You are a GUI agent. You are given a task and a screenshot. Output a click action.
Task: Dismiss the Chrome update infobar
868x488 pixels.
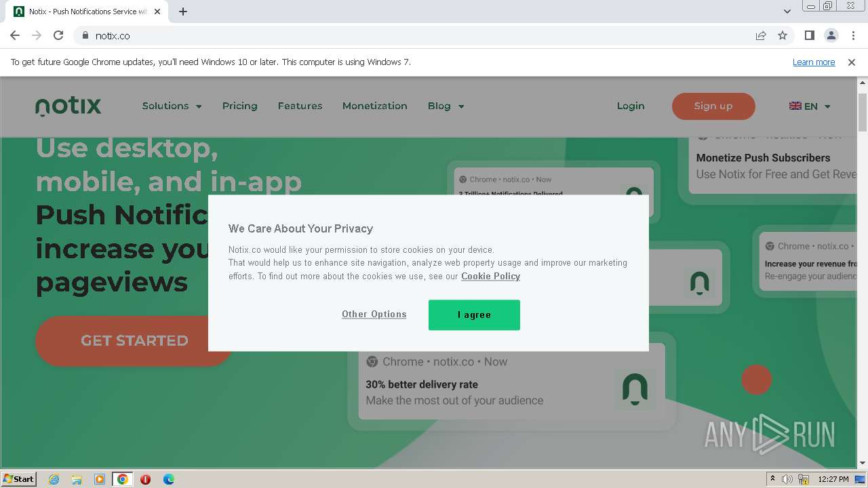point(852,62)
